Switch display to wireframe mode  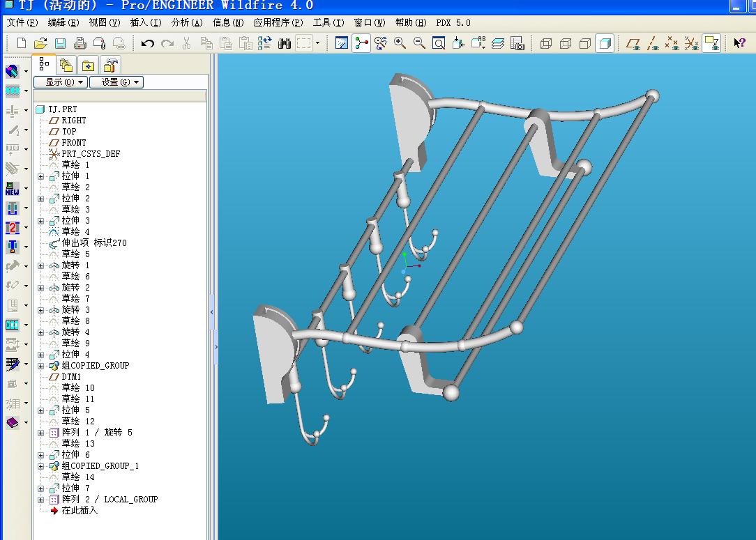pos(546,43)
